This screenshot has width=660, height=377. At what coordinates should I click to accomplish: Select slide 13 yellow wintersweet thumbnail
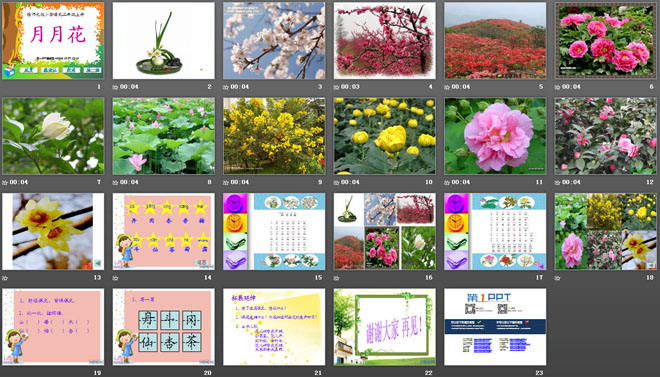53,231
